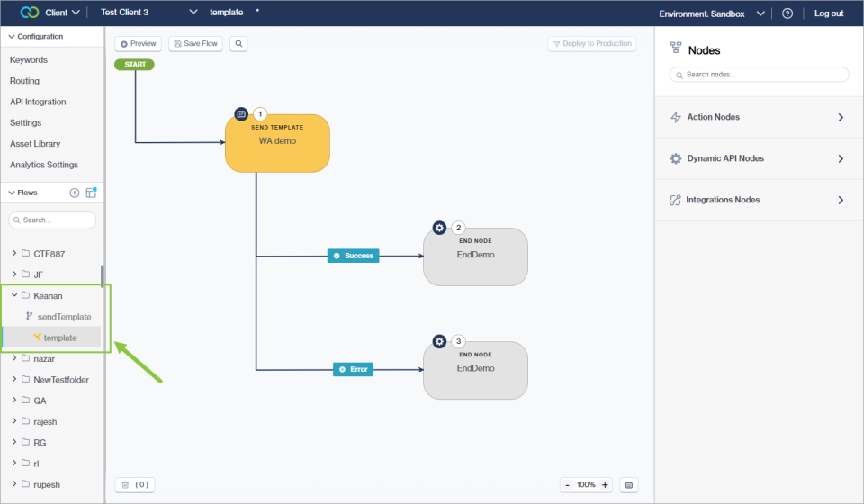Viewport: 864px width, 504px height.
Task: Click the Save Flow button
Action: click(195, 43)
